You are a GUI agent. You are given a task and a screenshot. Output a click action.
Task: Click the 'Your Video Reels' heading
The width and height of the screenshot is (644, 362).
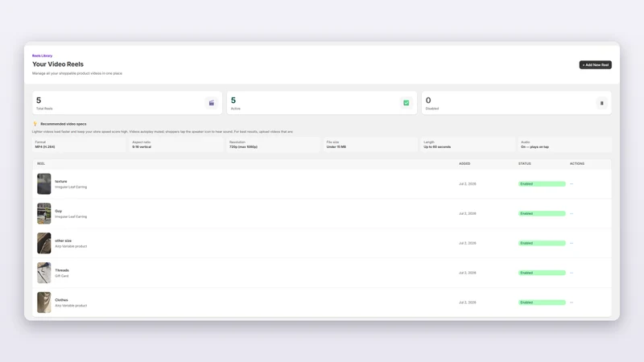pyautogui.click(x=58, y=64)
